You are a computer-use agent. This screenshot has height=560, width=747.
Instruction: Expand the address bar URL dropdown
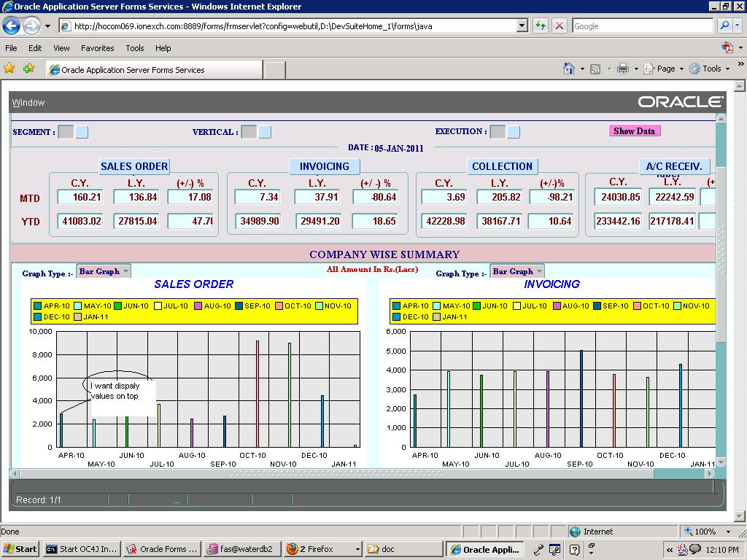(x=522, y=26)
